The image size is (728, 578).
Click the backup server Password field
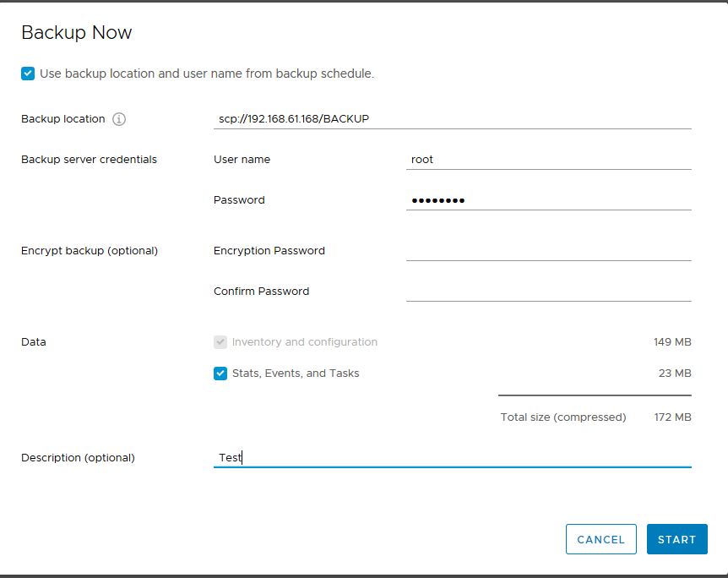coord(549,200)
